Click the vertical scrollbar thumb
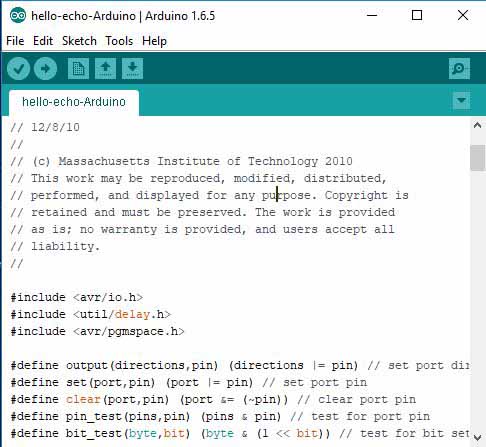 pos(477,158)
